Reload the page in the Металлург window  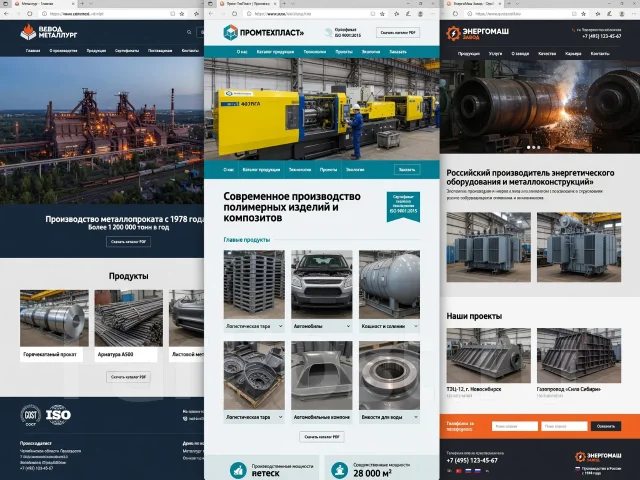coord(30,13)
